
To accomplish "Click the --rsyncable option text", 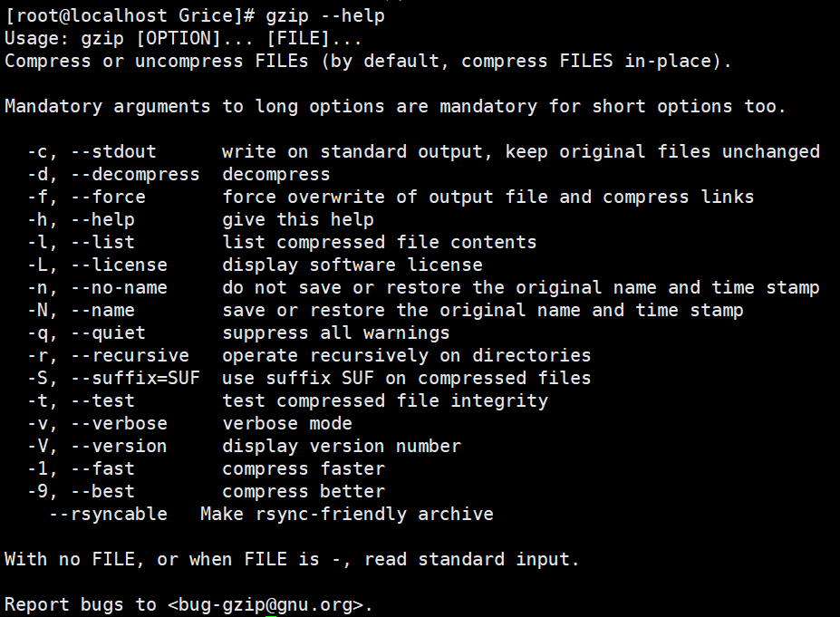I will tap(108, 514).
